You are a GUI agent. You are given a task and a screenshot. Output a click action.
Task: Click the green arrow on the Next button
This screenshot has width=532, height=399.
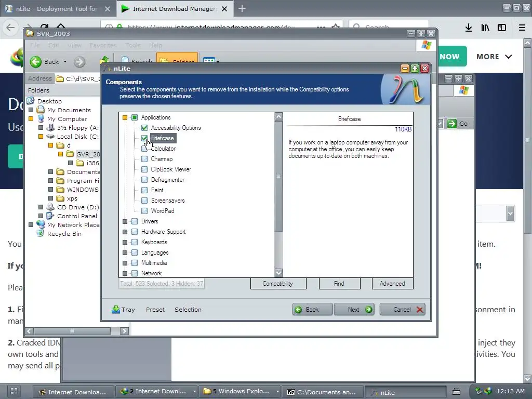click(368, 310)
